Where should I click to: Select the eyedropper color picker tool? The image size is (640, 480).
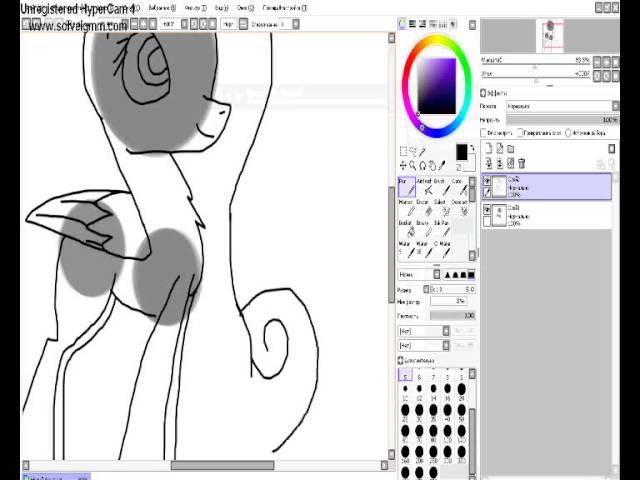442,165
